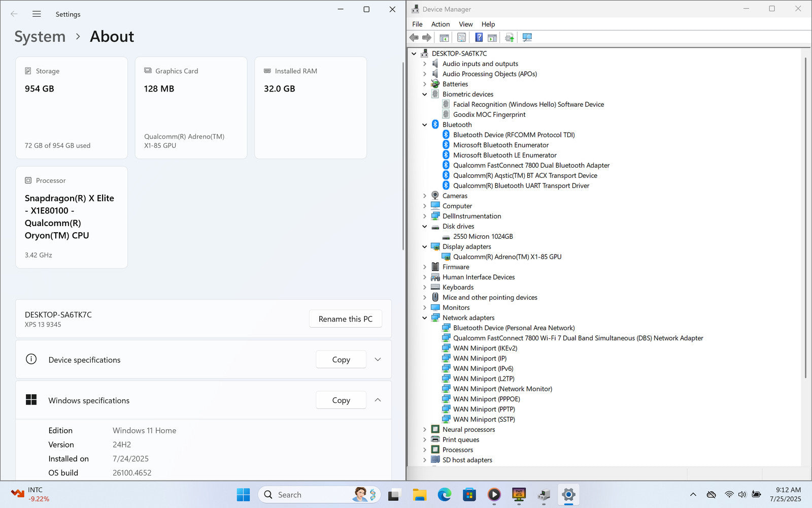Open the INTC stock widget on taskbar
This screenshot has width=812, height=508.
click(x=30, y=495)
